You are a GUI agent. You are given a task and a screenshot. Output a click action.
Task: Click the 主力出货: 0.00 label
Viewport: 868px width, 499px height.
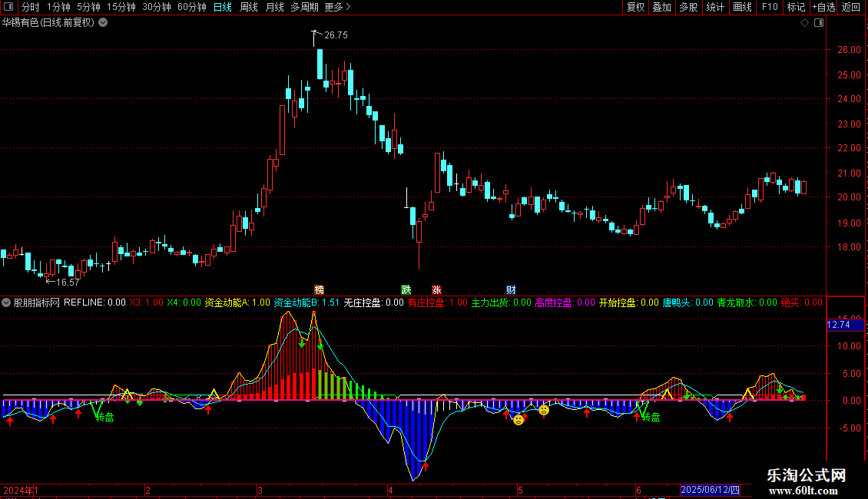502,302
